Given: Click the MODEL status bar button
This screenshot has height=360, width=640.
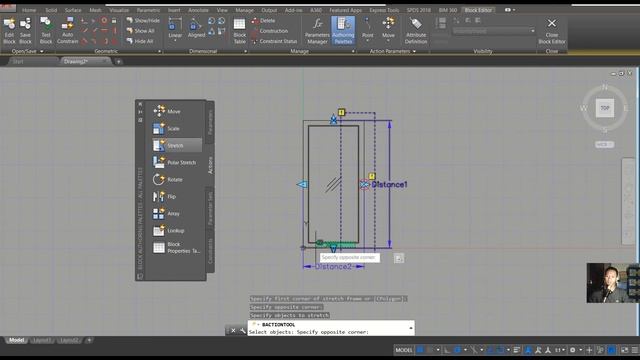Looking at the screenshot, I should coord(404,350).
